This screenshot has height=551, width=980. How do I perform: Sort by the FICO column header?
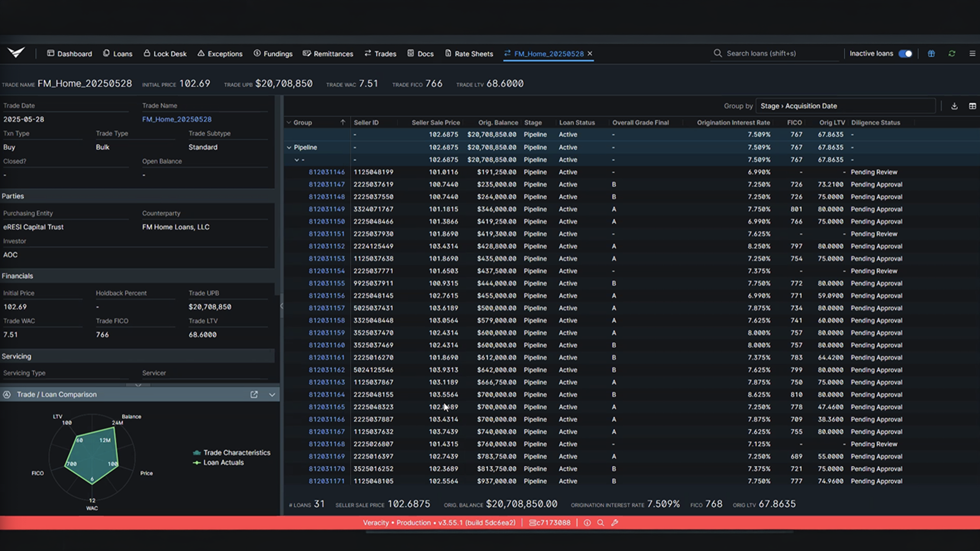(x=794, y=123)
